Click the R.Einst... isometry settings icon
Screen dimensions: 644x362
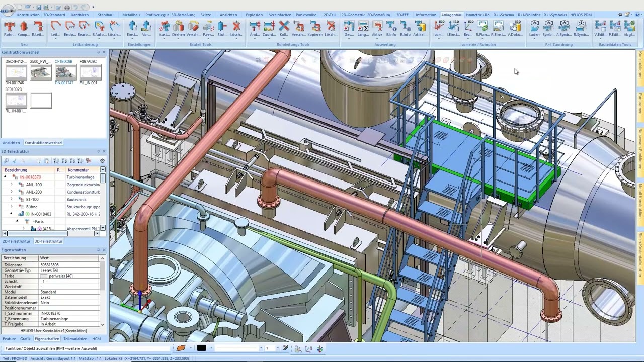(498, 29)
